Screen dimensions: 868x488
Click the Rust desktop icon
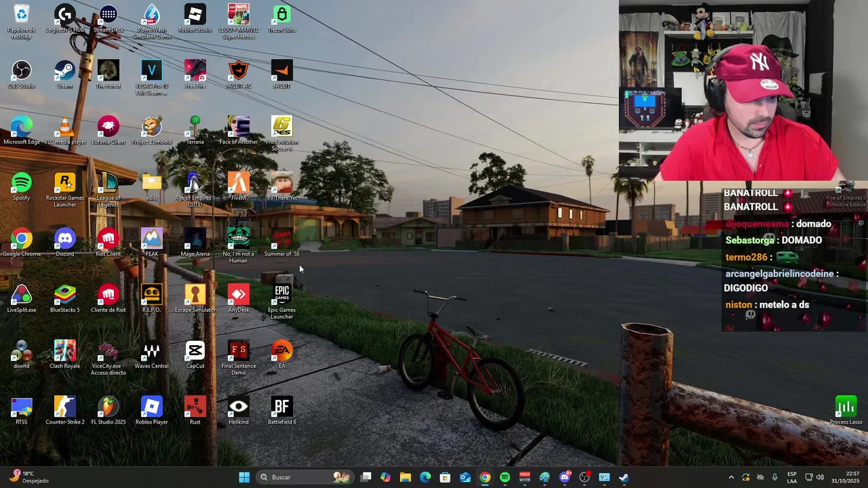[x=195, y=411]
